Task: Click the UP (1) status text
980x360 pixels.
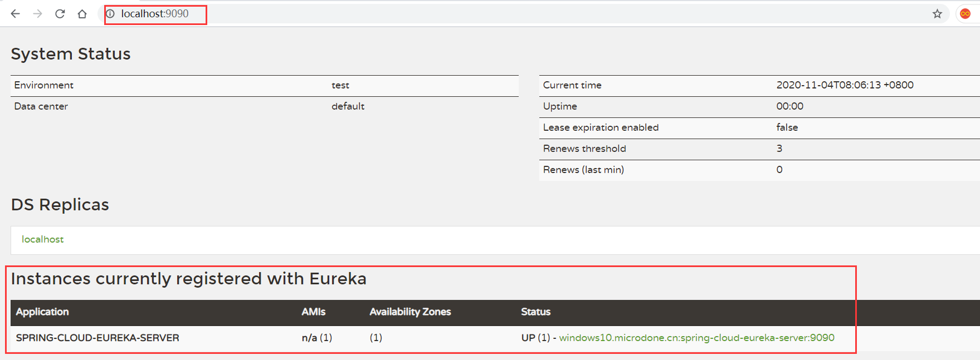Action: pos(535,338)
